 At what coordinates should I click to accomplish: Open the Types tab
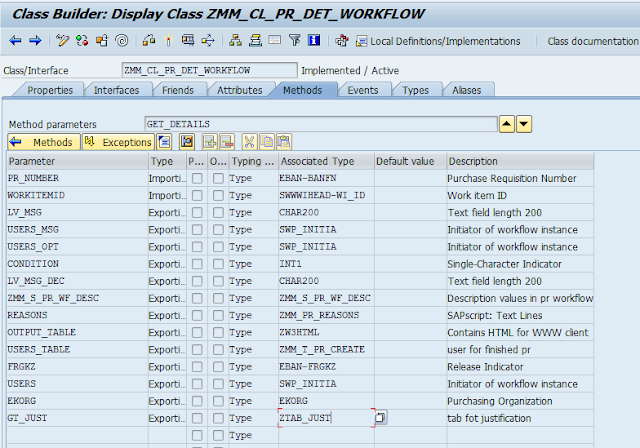click(x=416, y=90)
